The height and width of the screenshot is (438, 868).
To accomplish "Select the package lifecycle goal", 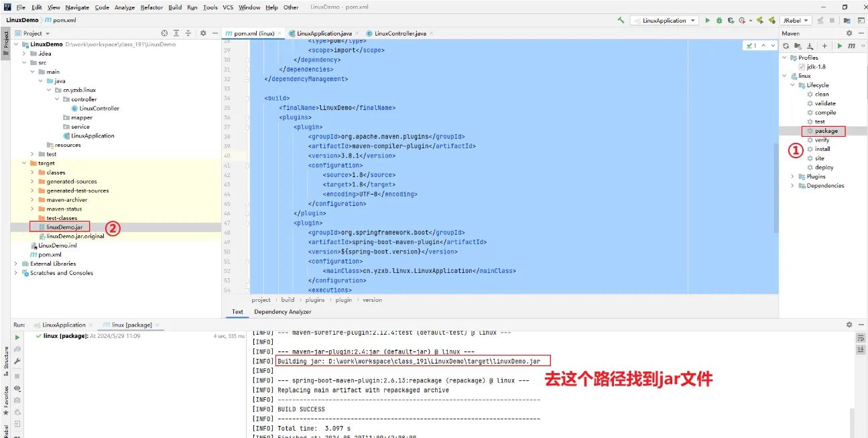I will 826,131.
